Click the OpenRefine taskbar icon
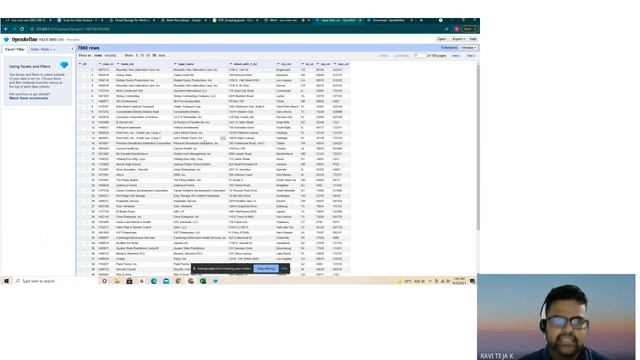The width and height of the screenshot is (640, 360). click(215, 281)
